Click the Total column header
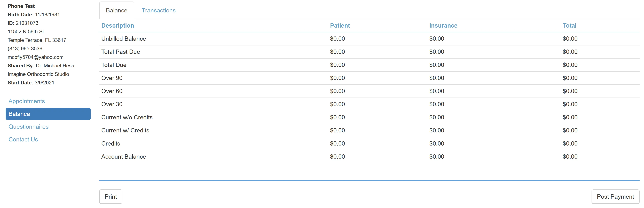The width and height of the screenshot is (644, 208). [569, 26]
